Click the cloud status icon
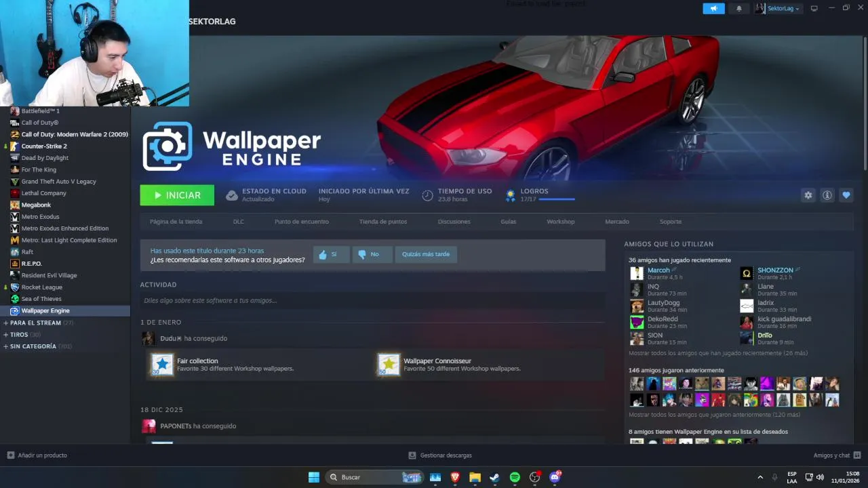 pyautogui.click(x=232, y=195)
